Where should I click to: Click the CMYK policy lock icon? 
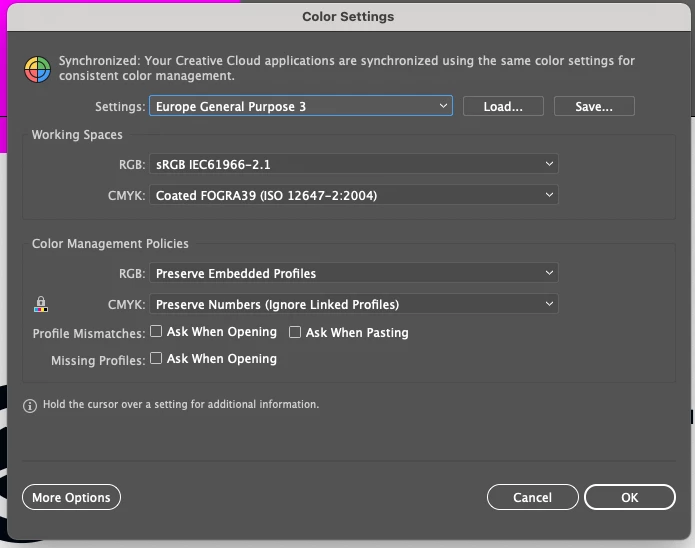(41, 304)
